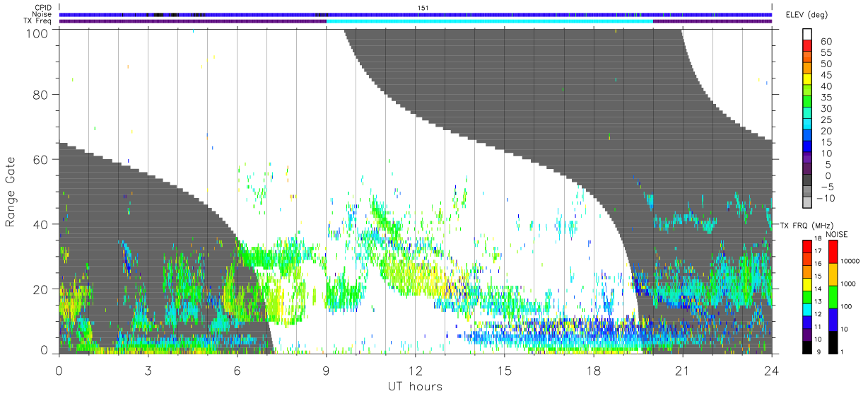Viewport: 868px width, 401px height.
Task: Click the black bottom segment of the TX FRQ color bar
Action: pyautogui.click(x=807, y=346)
